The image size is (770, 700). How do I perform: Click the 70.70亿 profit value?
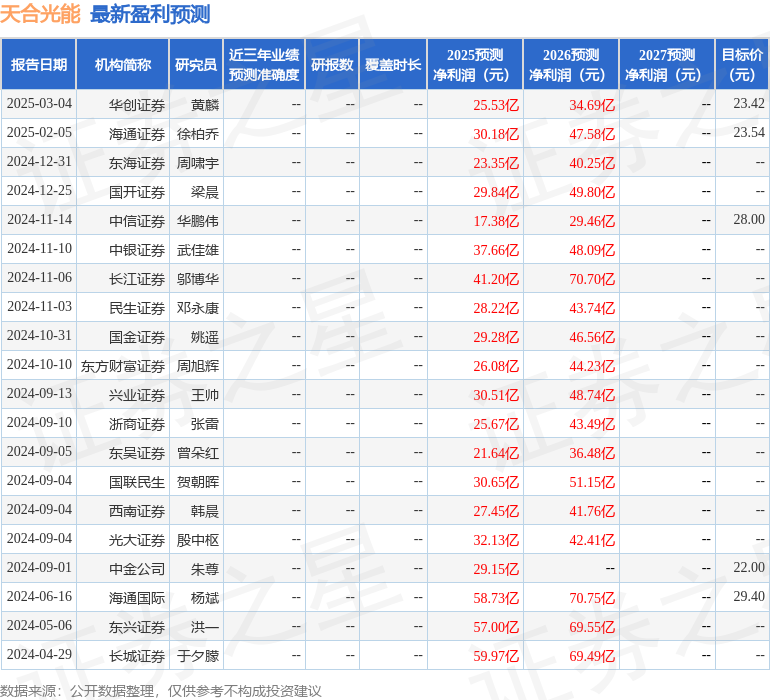[x=592, y=279]
